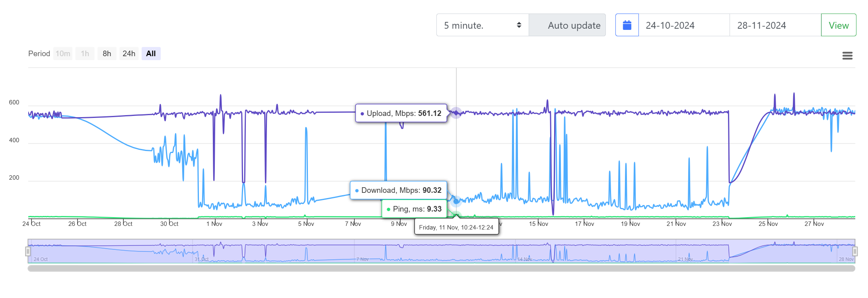Viewport: 868px width, 298px height.
Task: Click the 3 Nov x-axis label
Action: pos(260,224)
